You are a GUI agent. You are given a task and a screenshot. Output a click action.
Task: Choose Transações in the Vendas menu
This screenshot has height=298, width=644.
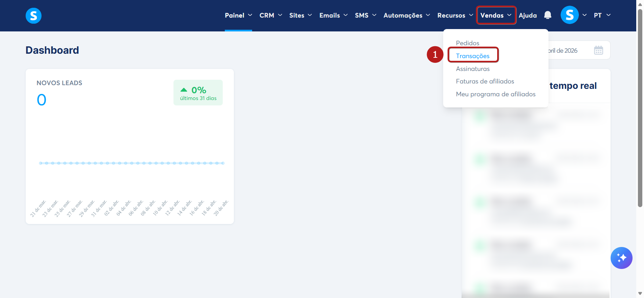(473, 56)
